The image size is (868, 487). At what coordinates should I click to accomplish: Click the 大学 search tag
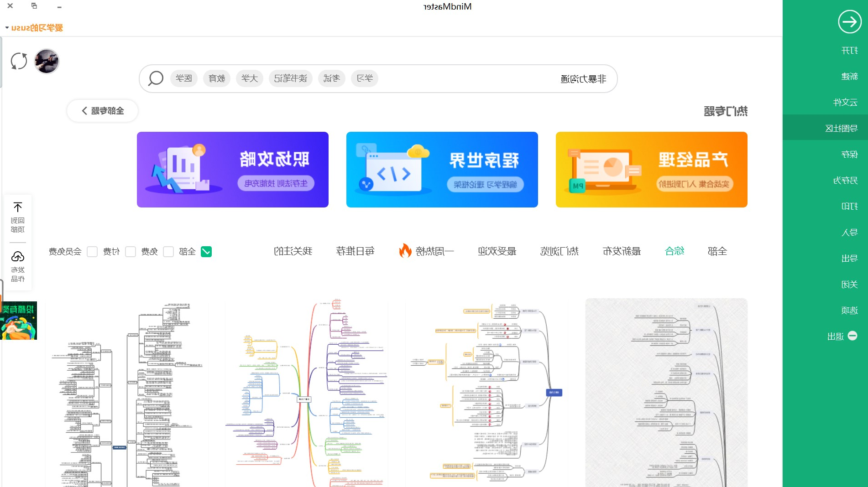click(x=250, y=78)
